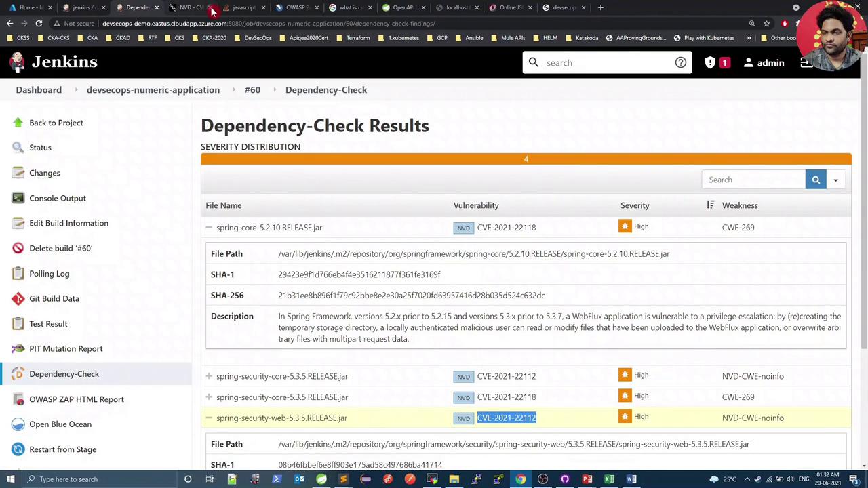
Task: Collapse the spring-security-web-5.3.5.RELEASE.jar row
Action: tap(209, 418)
